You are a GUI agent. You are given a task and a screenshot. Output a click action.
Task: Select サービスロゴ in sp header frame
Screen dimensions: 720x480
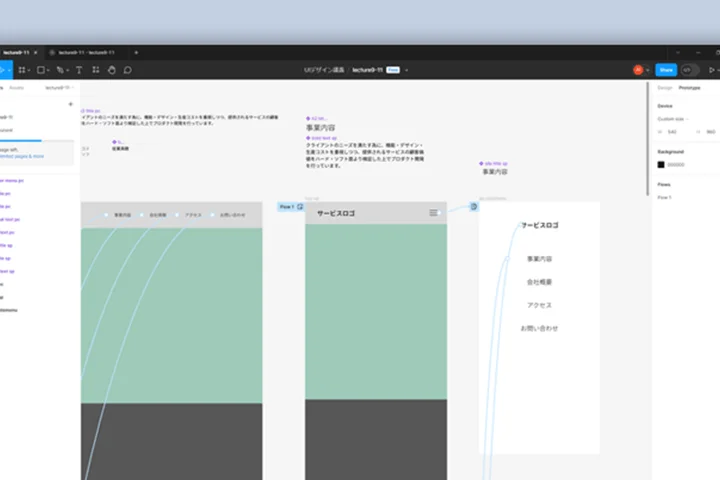pos(336,214)
